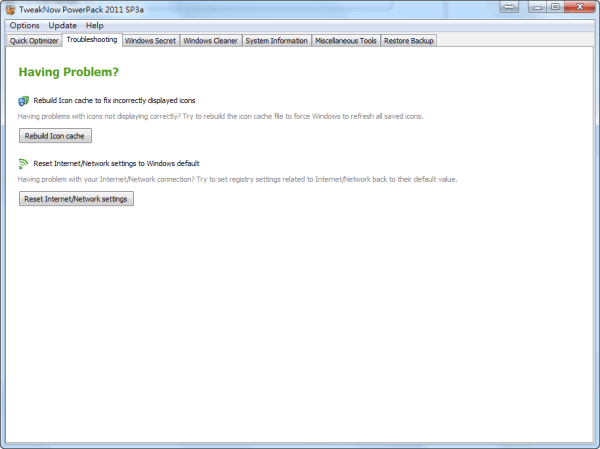This screenshot has height=449, width=600.
Task: Maximize the TweakNow PowerPack window
Action: (x=555, y=7)
